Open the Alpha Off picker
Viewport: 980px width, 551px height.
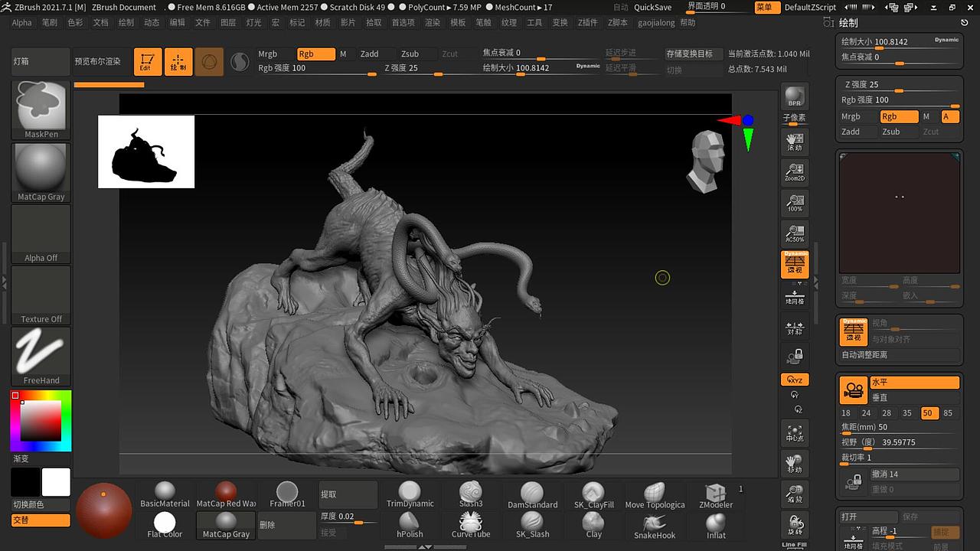point(41,233)
